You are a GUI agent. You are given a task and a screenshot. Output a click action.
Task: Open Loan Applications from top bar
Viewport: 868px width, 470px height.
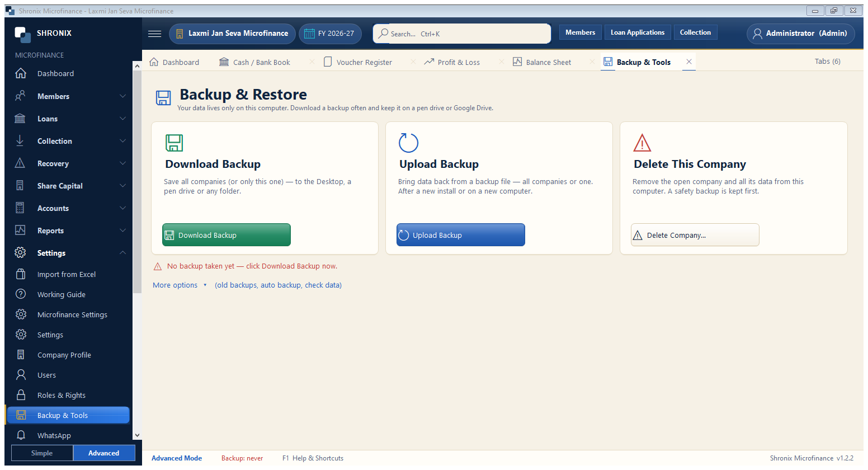638,32
